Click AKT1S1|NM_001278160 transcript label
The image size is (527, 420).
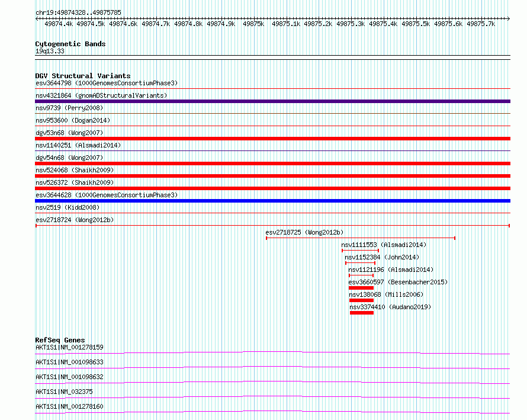coord(69,406)
